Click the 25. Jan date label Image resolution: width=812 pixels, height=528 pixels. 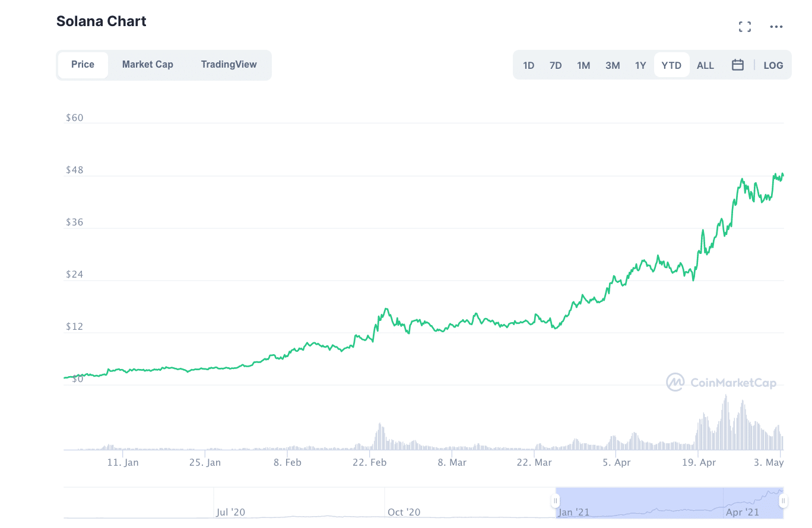coord(205,462)
